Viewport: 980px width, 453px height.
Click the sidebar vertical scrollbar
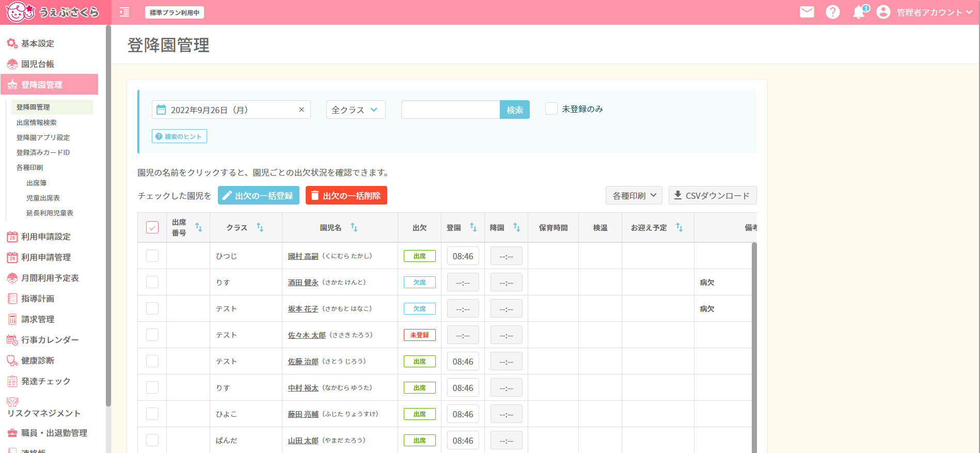[108, 216]
